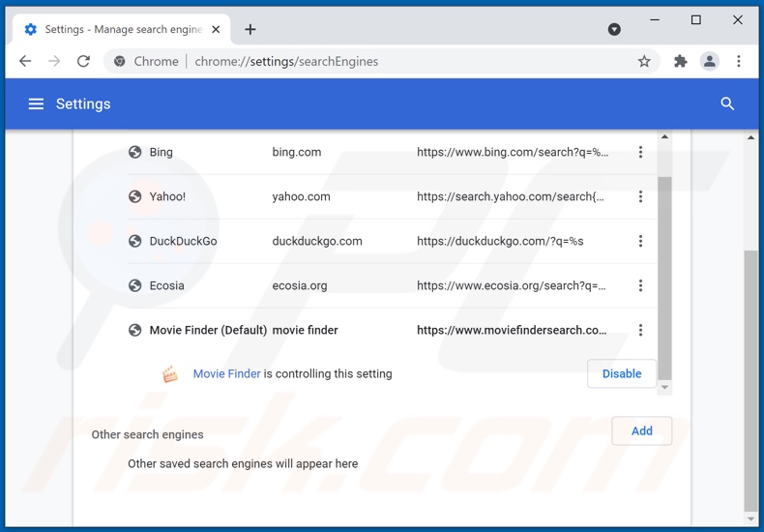The image size is (764, 532).
Task: Open Chrome's three-dot main menu
Action: 739,61
